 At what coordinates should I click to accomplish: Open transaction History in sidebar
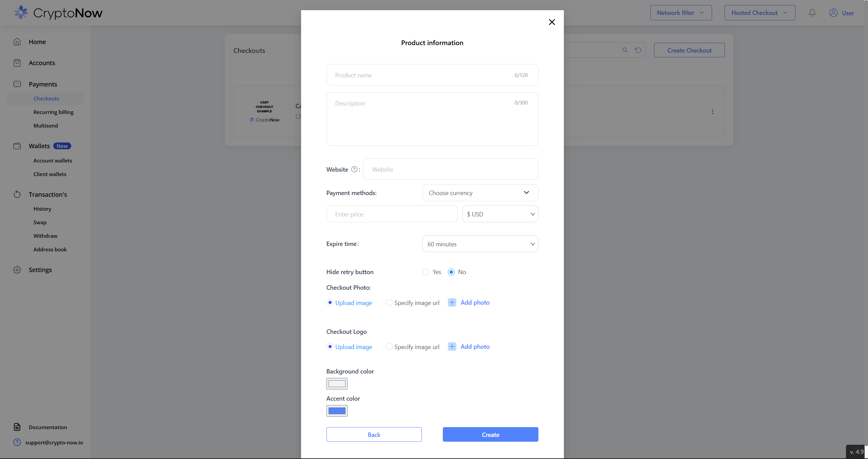tap(42, 209)
